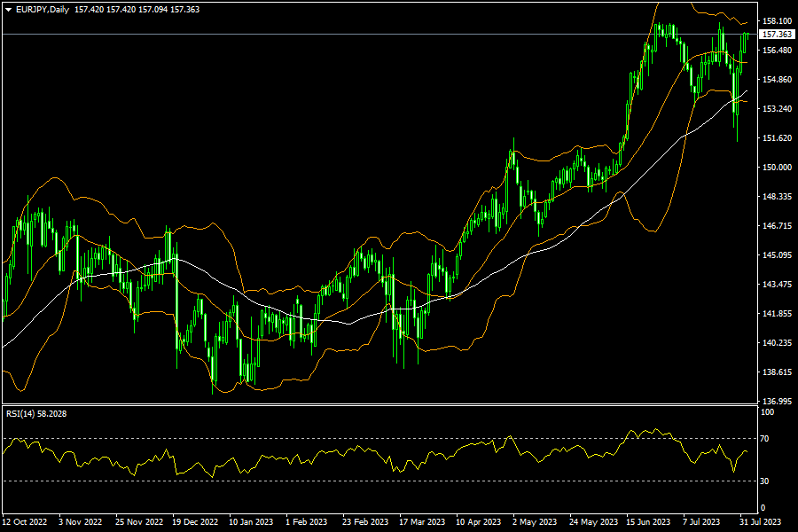Click date label 31 Jul 2023
The image size is (798, 532).
coord(761,522)
